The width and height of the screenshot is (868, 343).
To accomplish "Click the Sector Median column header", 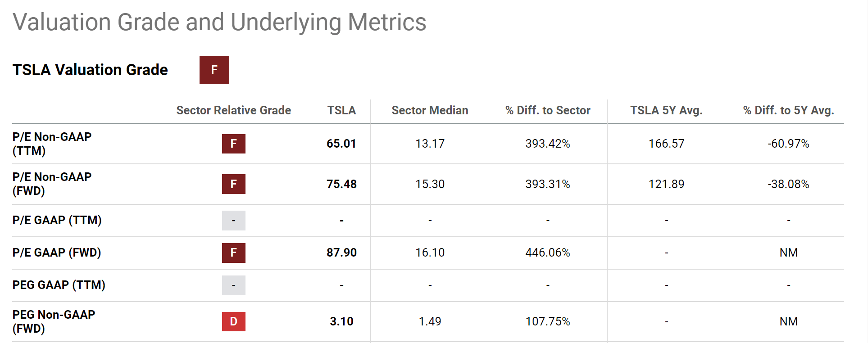I will coord(430,110).
